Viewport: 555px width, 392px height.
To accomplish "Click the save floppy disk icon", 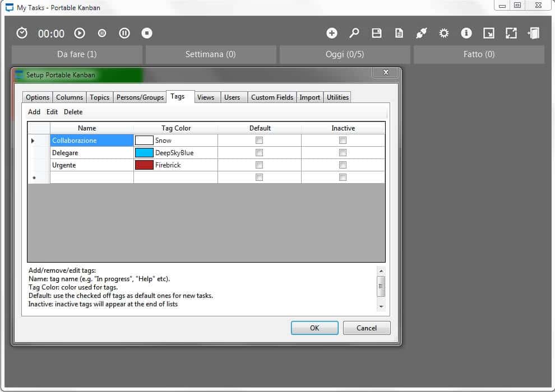I will coord(377,33).
